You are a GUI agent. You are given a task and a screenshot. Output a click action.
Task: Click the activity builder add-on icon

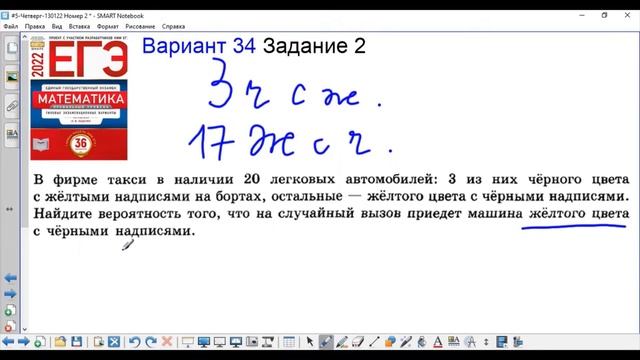click(x=502, y=342)
